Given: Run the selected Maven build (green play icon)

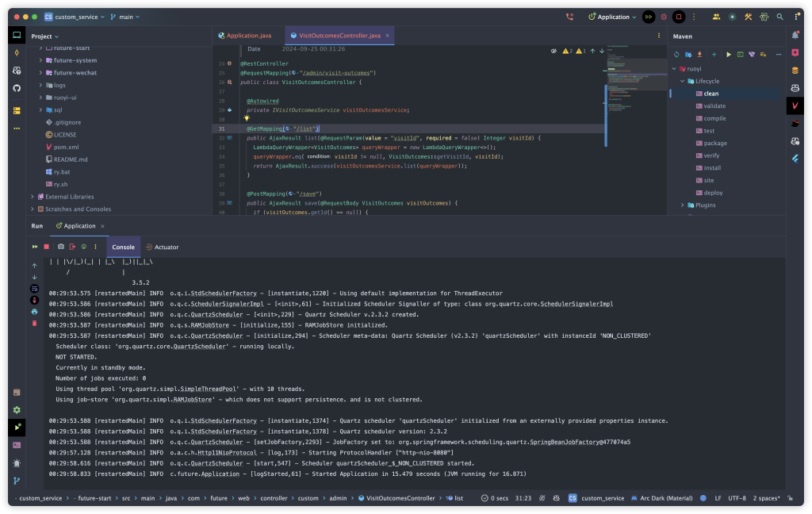Looking at the screenshot, I should 729,54.
